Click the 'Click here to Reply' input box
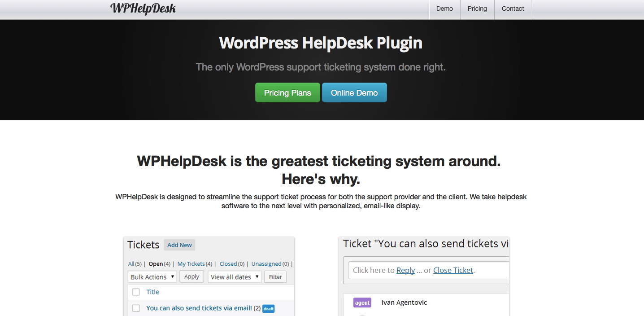The height and width of the screenshot is (316, 644). point(428,270)
